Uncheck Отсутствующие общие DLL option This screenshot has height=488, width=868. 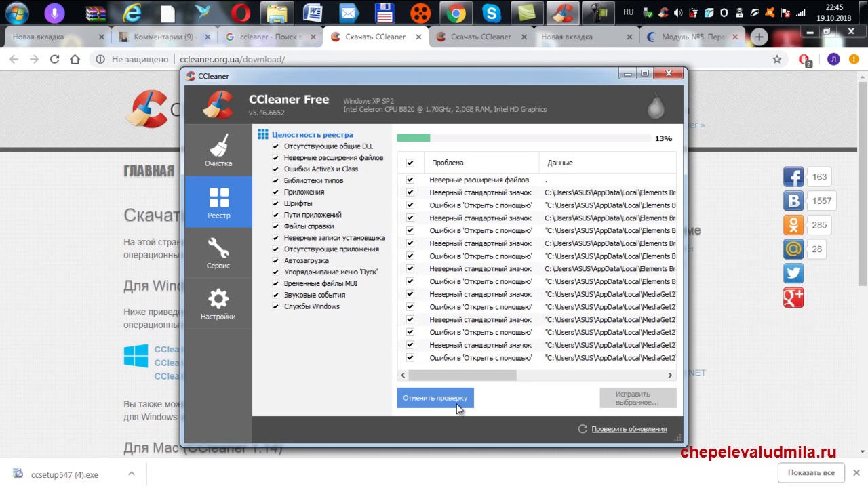(x=276, y=146)
